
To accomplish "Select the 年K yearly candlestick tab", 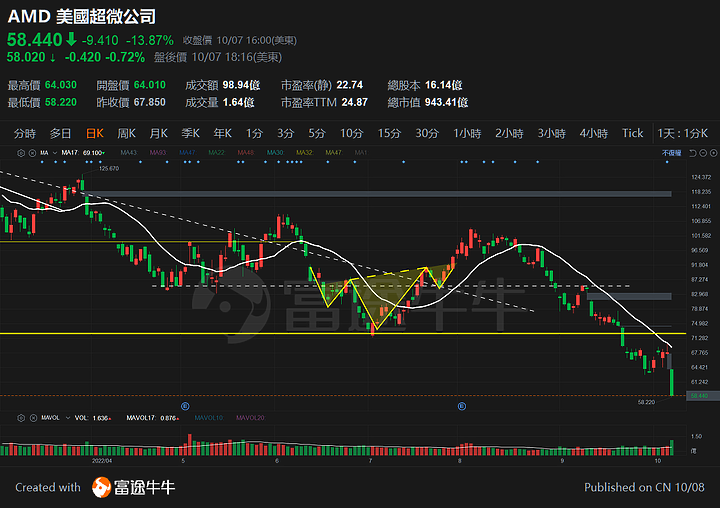I will coord(223,134).
